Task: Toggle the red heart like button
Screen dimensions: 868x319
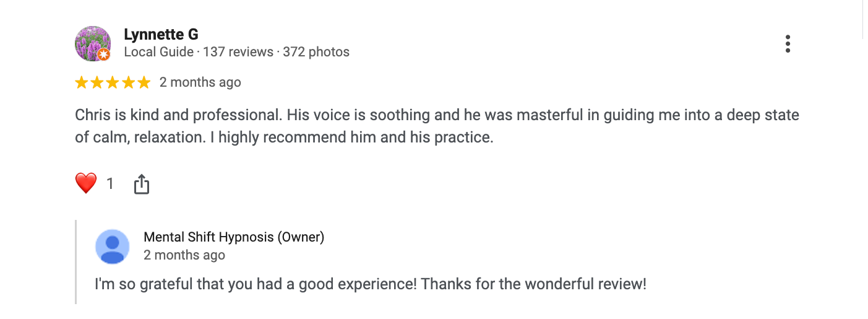Action: point(86,183)
